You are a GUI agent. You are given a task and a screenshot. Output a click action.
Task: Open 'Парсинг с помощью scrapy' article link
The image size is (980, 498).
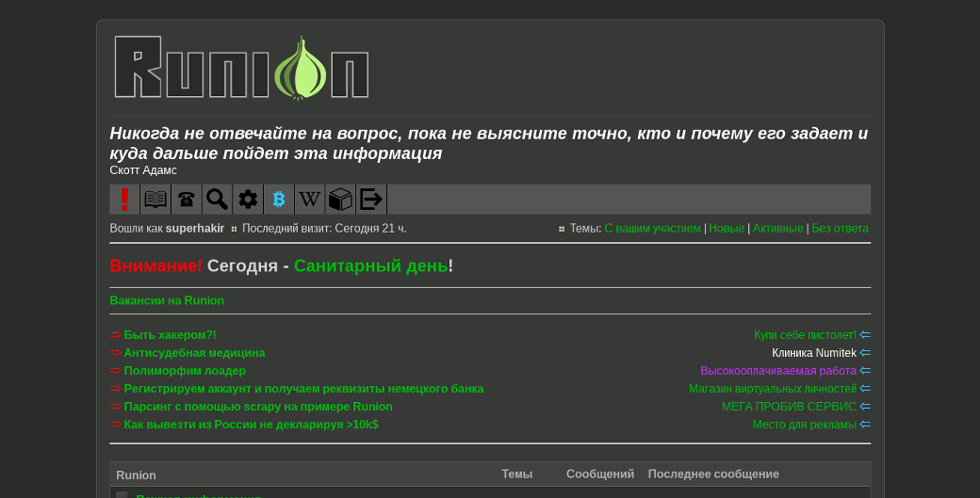pos(258,407)
